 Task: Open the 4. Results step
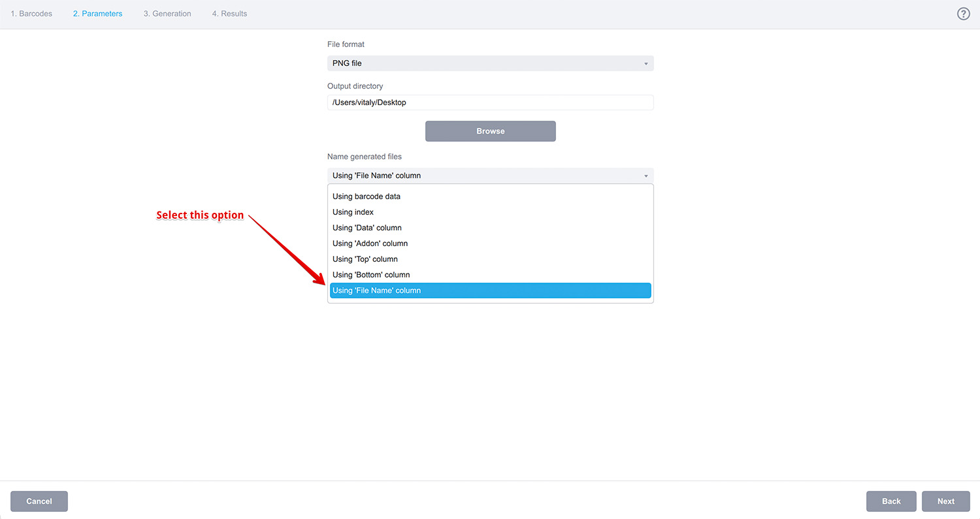229,14
